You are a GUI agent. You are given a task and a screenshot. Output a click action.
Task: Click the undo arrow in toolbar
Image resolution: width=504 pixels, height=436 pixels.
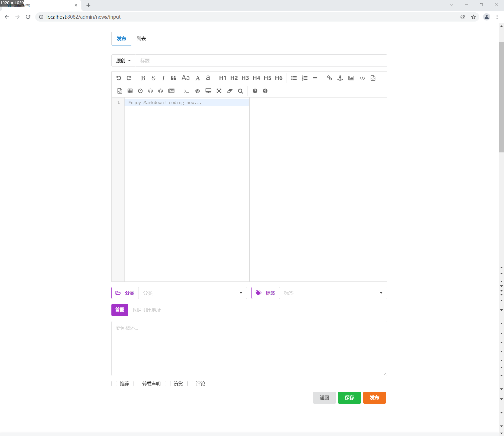(119, 78)
